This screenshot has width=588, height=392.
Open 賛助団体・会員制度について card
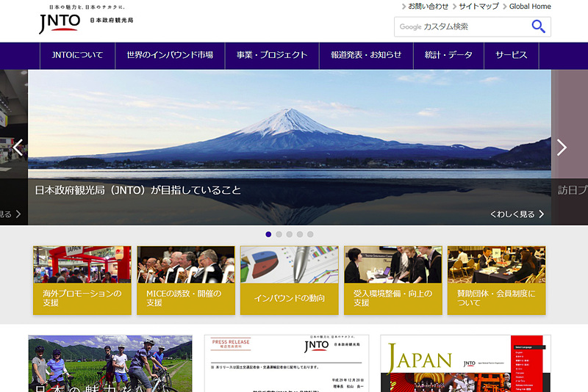click(x=497, y=280)
